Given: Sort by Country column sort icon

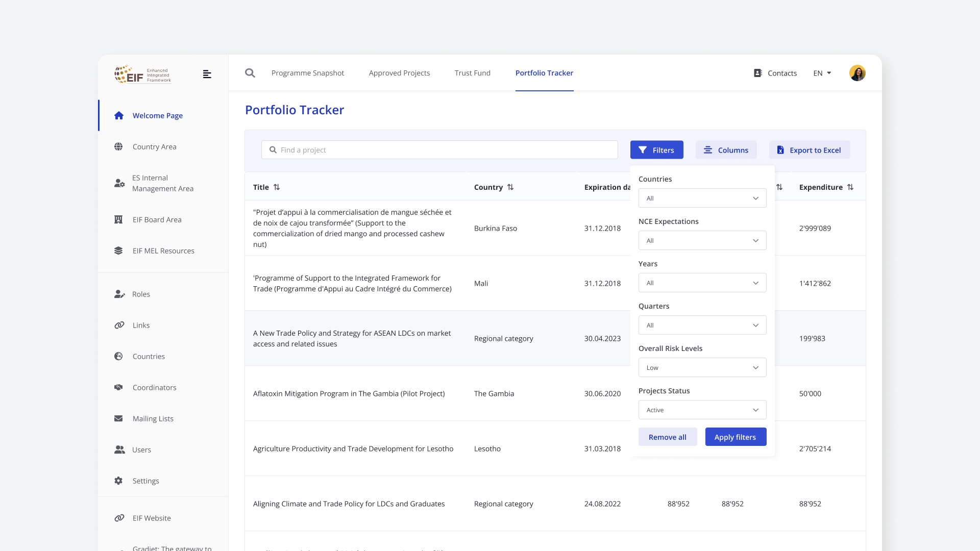Looking at the screenshot, I should coord(510,187).
